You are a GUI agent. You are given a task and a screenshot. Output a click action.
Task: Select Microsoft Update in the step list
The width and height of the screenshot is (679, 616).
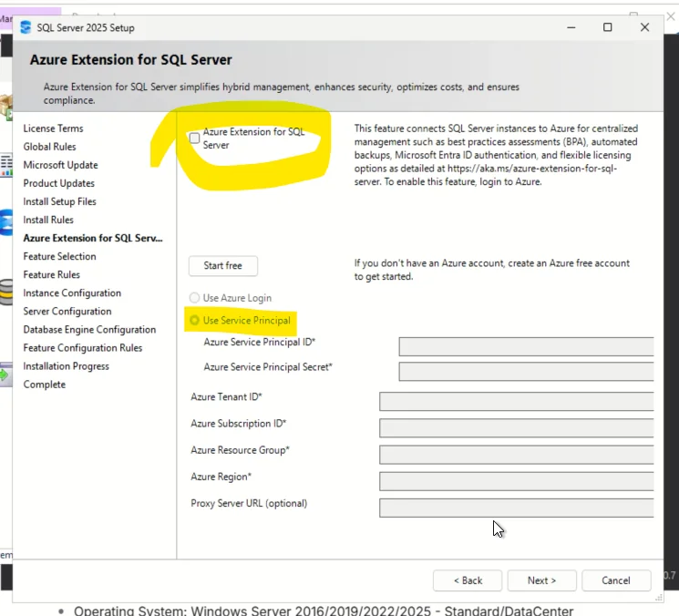[x=61, y=165]
